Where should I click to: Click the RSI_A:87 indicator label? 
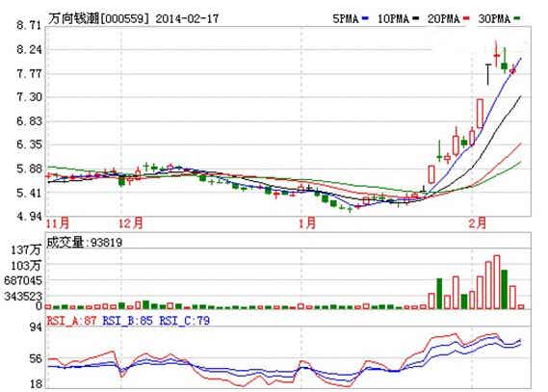tap(71, 321)
